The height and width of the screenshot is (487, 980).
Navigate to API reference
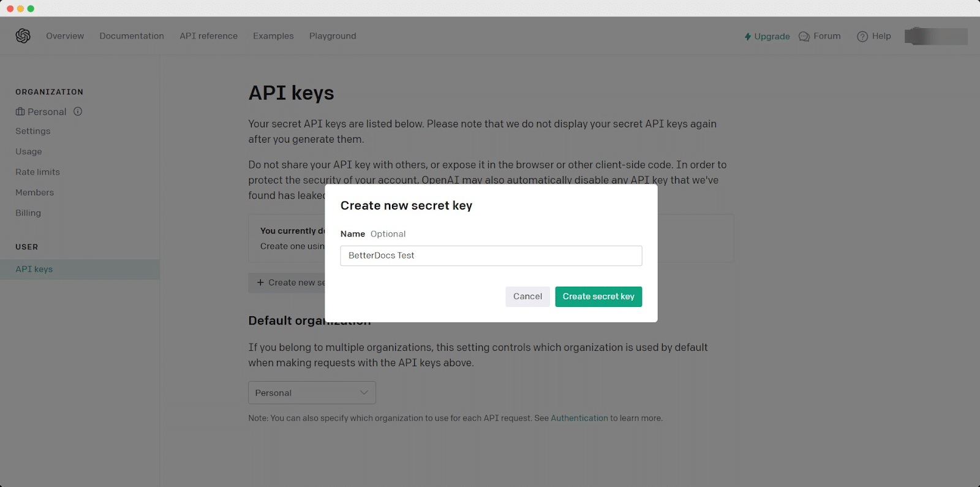point(208,36)
